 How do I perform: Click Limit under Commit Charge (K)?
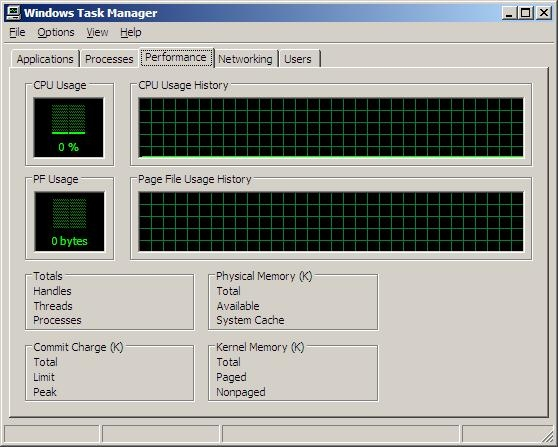point(44,377)
